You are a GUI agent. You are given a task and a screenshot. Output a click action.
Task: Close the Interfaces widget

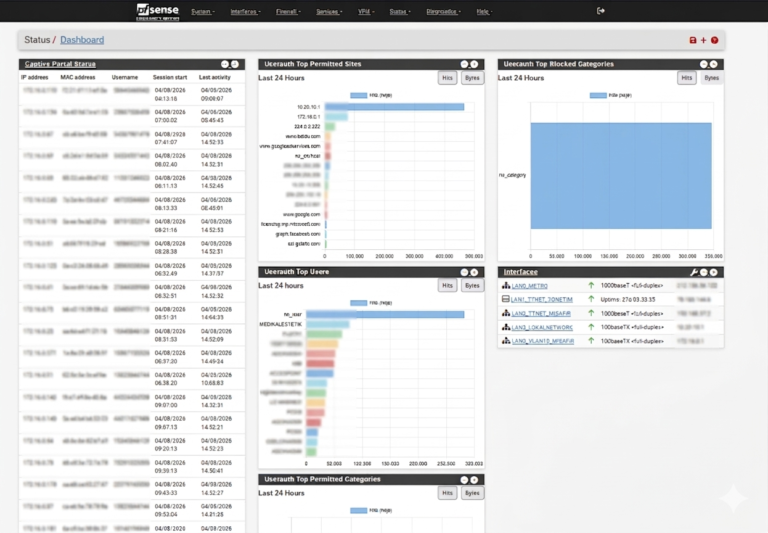pos(714,272)
